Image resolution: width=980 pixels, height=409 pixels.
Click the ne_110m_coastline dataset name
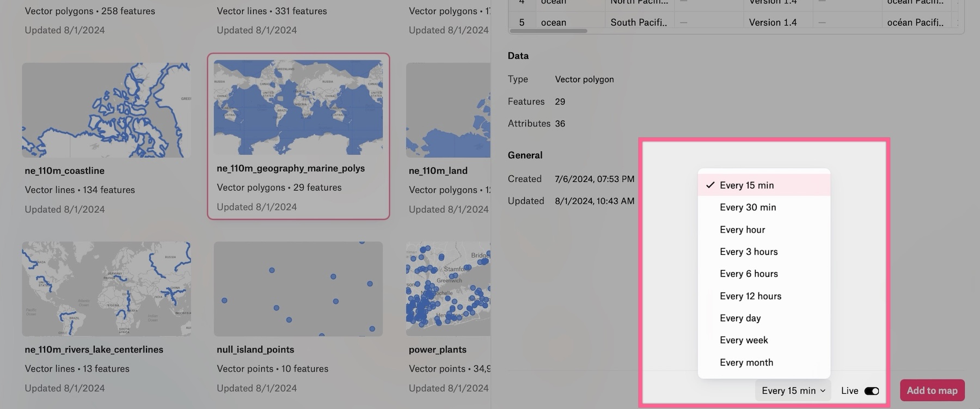pos(65,170)
